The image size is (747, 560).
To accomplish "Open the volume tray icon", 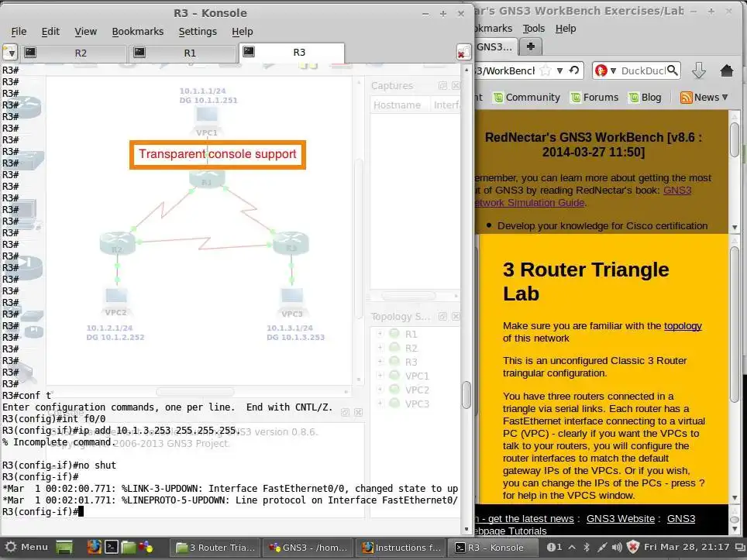I will point(617,547).
